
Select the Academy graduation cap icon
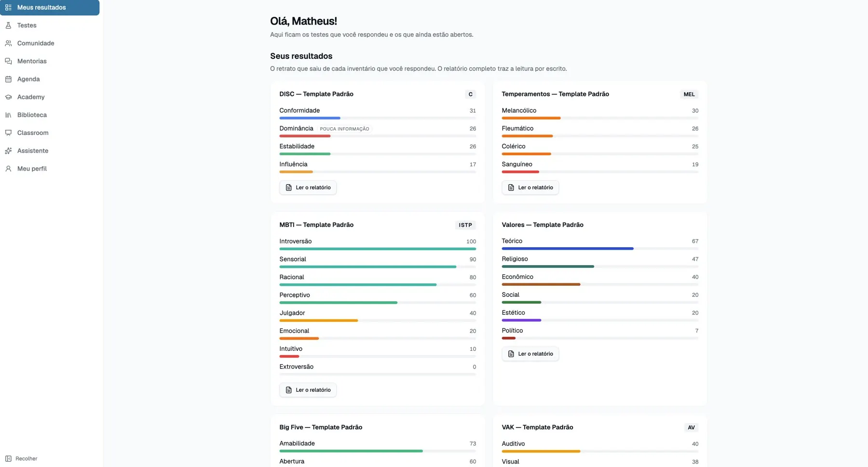tap(8, 97)
